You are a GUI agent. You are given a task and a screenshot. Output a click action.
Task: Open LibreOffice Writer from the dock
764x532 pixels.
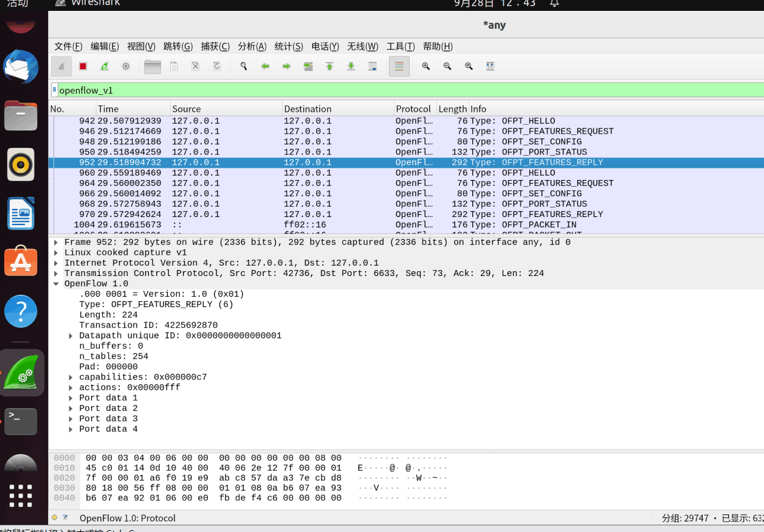(21, 213)
